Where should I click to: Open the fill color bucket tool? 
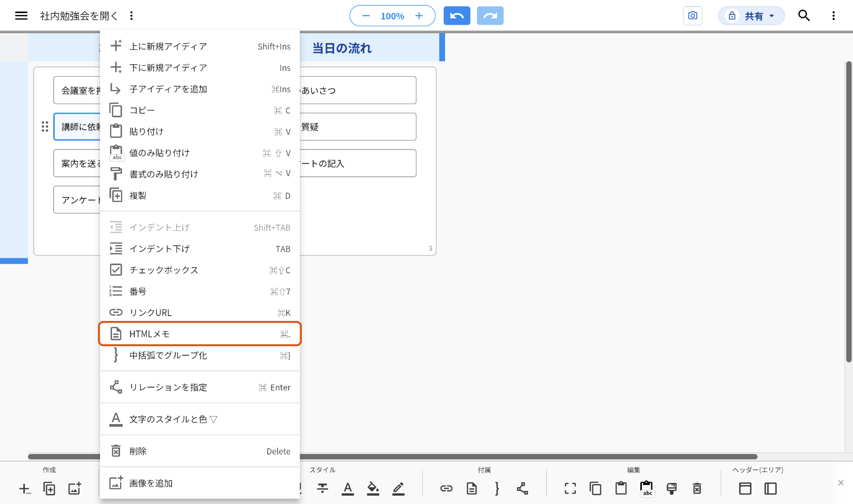[x=373, y=489]
